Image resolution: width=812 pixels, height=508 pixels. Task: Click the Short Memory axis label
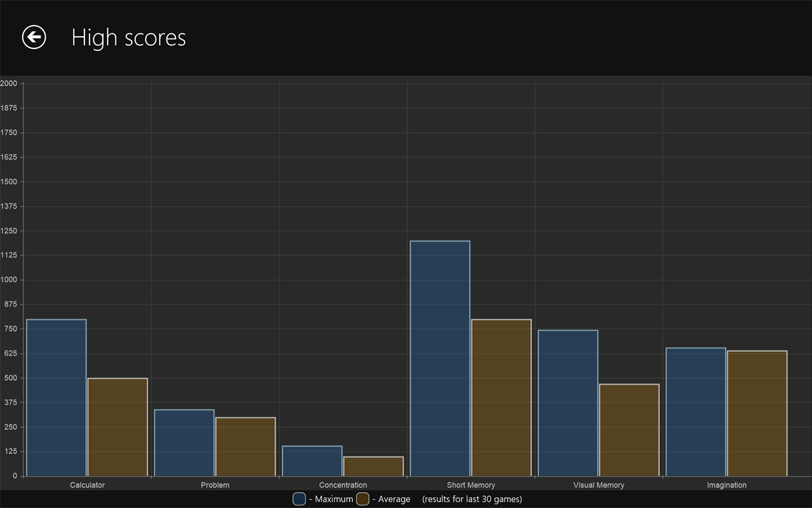[x=471, y=485]
